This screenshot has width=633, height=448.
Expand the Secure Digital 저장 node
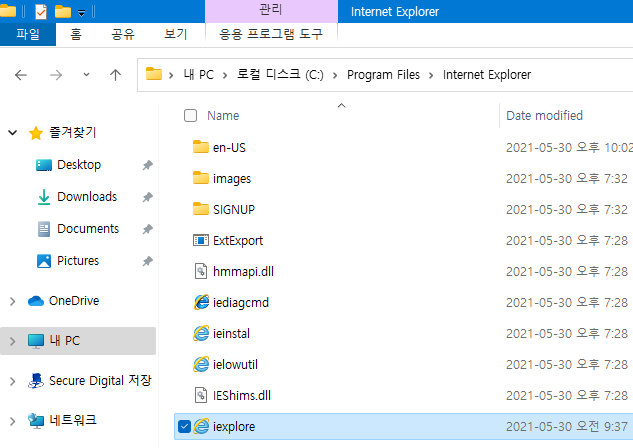point(13,381)
